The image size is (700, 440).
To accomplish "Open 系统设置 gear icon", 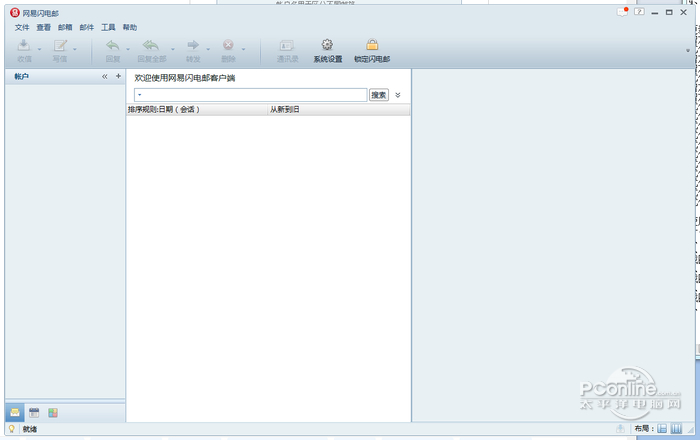I will [x=327, y=45].
